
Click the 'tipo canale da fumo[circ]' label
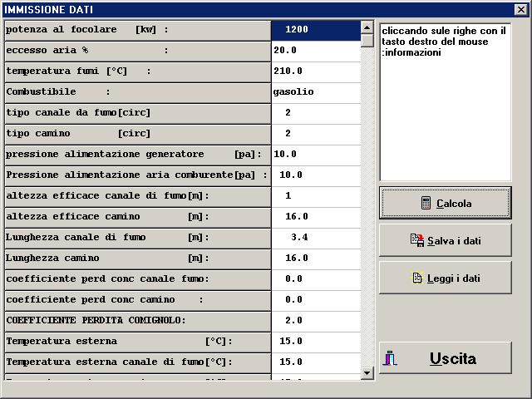click(x=138, y=114)
